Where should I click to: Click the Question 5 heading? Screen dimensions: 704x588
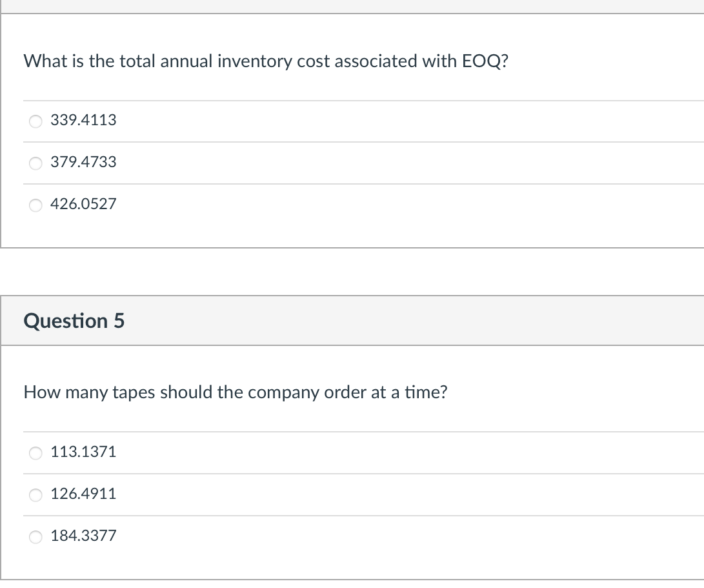pyautogui.click(x=74, y=321)
